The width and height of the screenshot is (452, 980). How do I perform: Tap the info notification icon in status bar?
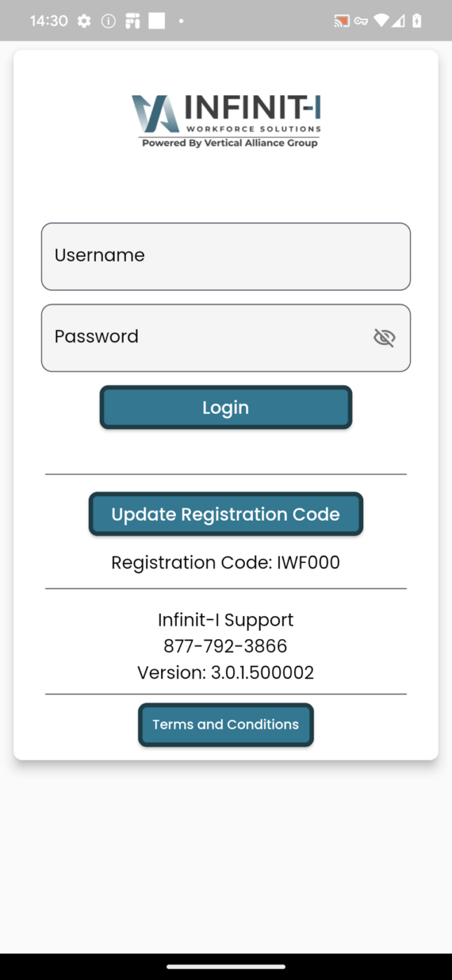108,20
